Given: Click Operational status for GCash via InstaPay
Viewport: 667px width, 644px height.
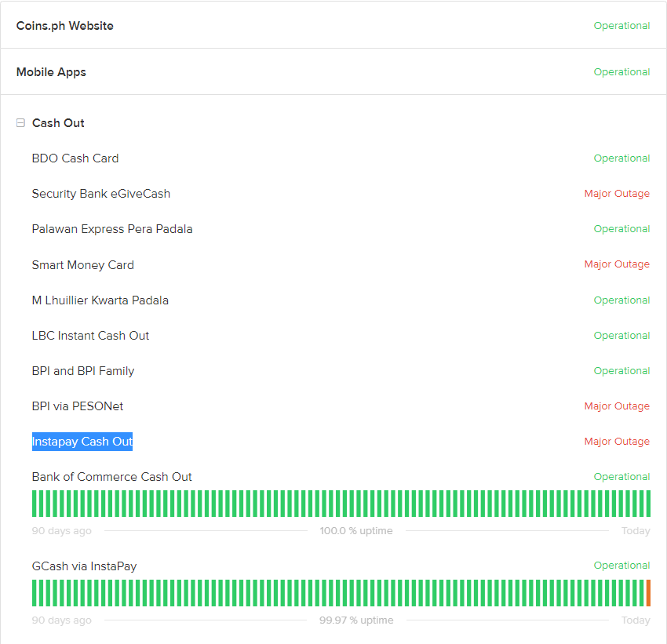Looking at the screenshot, I should [x=622, y=566].
